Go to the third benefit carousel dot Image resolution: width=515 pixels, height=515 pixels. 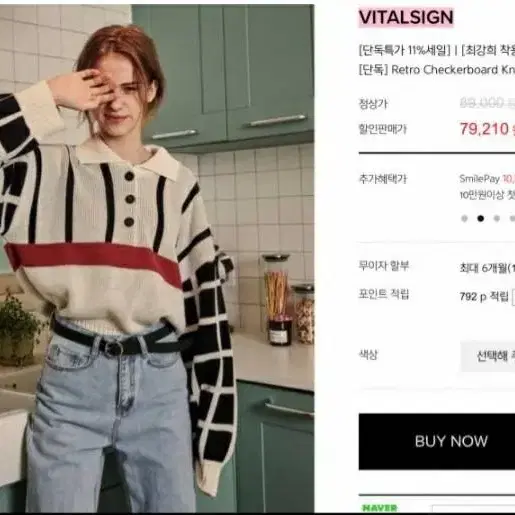tap(497, 219)
